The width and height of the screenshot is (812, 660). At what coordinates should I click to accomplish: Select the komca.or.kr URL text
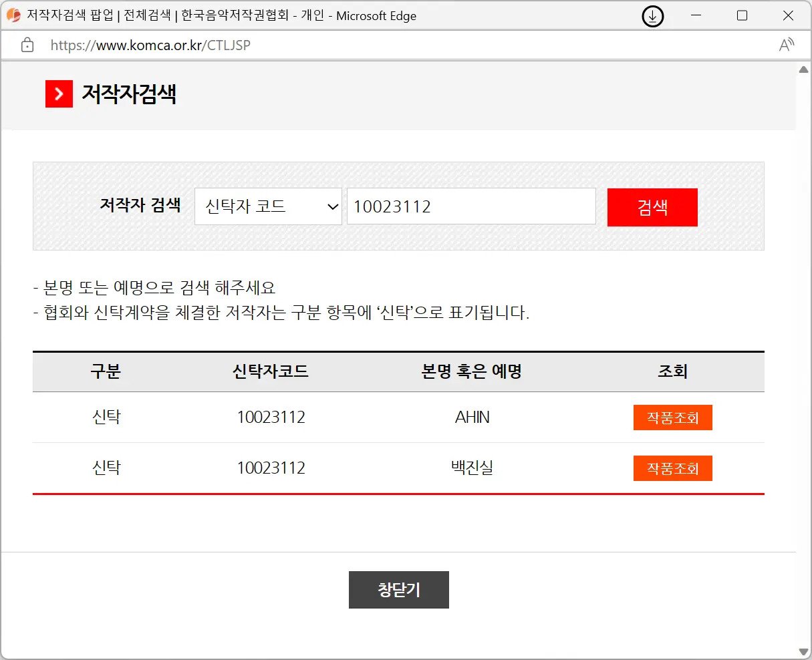(150, 45)
